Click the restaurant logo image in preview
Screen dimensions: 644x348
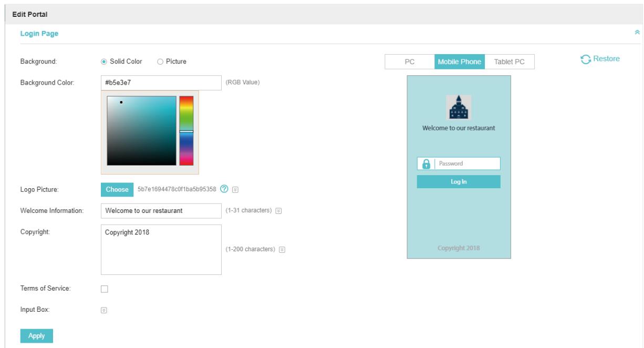tap(459, 108)
